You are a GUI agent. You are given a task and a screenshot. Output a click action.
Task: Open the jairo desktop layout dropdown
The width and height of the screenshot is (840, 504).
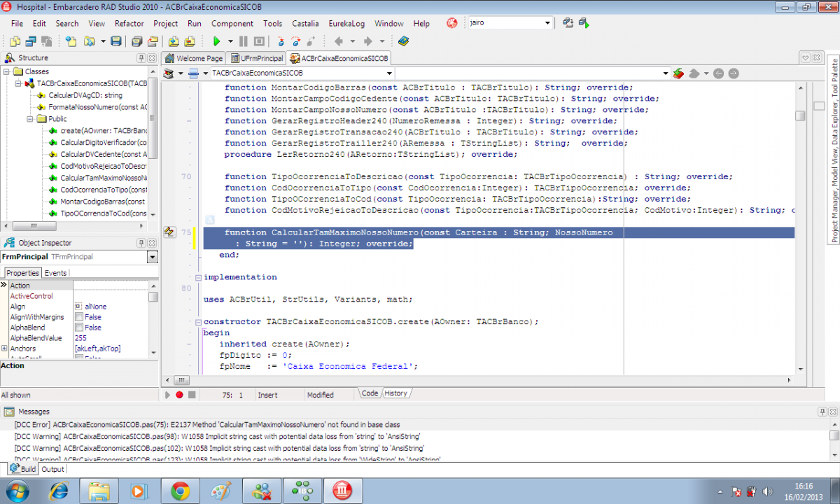pyautogui.click(x=547, y=22)
